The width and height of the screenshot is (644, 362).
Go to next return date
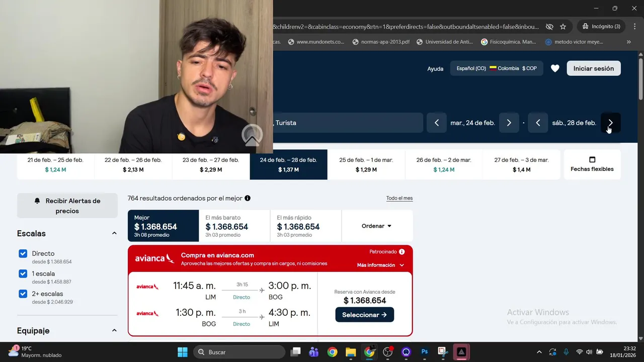pos(611,123)
